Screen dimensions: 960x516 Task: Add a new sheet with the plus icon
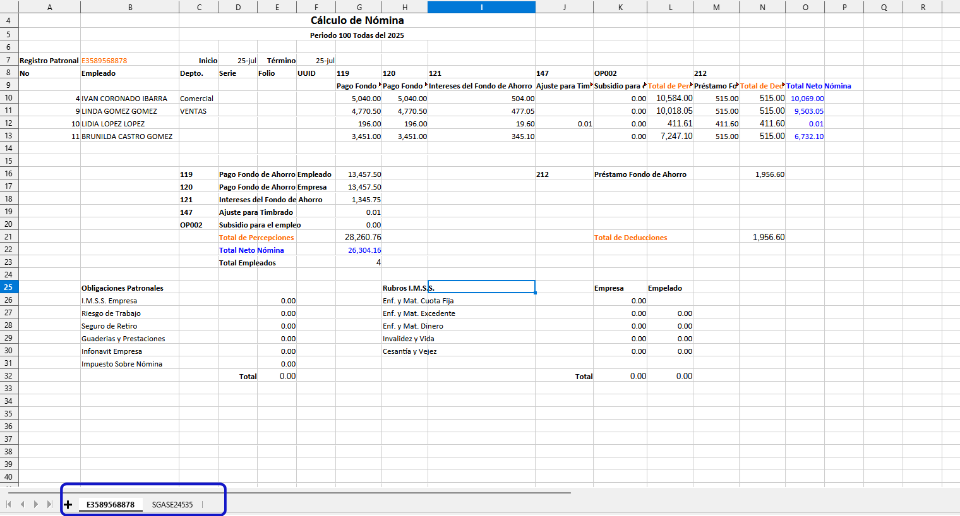68,504
